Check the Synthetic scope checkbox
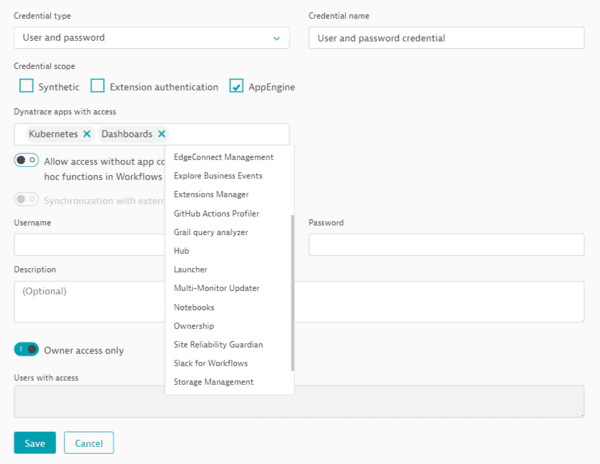600x464 pixels. coord(26,86)
